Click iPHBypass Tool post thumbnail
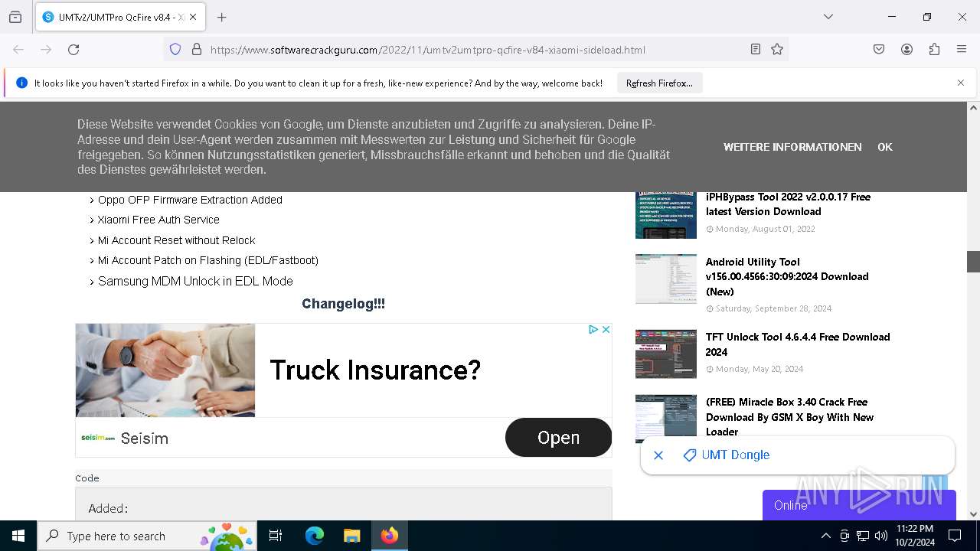980x551 pixels. 666,214
